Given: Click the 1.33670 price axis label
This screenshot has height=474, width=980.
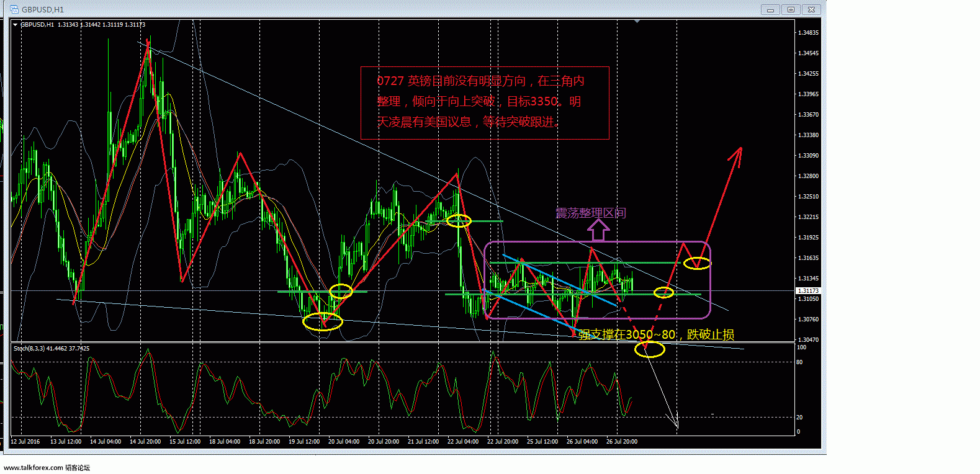Looking at the screenshot, I should pyautogui.click(x=808, y=114).
